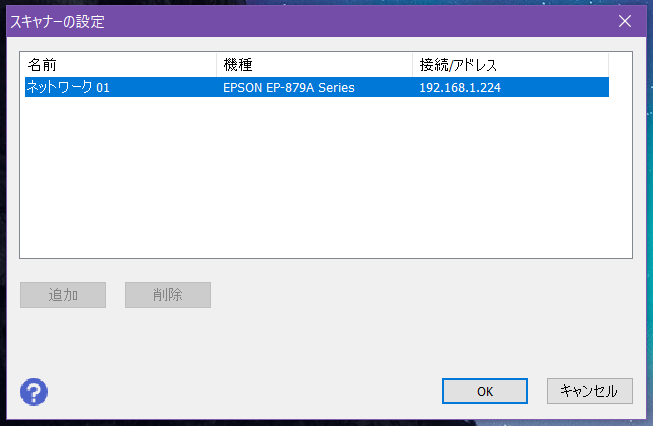Click the right edge of 接続/アドレス column
Screen dimensions: 653x426
pos(608,65)
